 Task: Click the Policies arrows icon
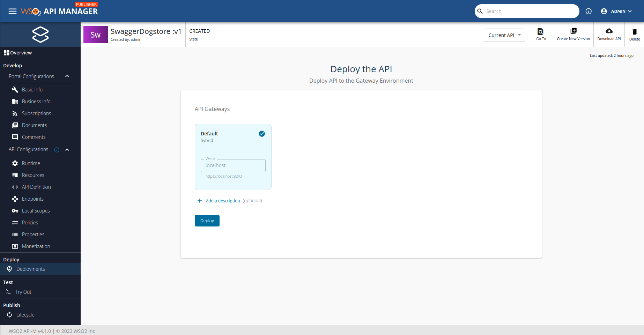(15, 223)
